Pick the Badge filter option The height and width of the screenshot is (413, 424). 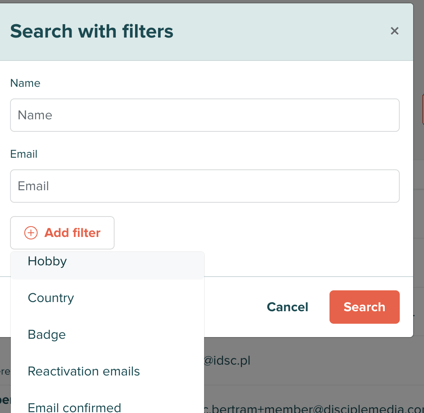[x=107, y=334]
